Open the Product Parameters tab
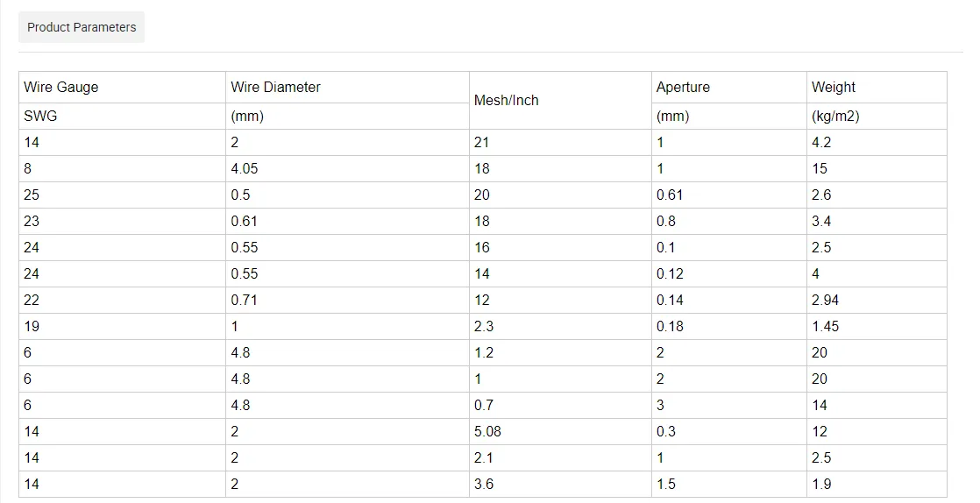The image size is (980, 503). click(82, 27)
